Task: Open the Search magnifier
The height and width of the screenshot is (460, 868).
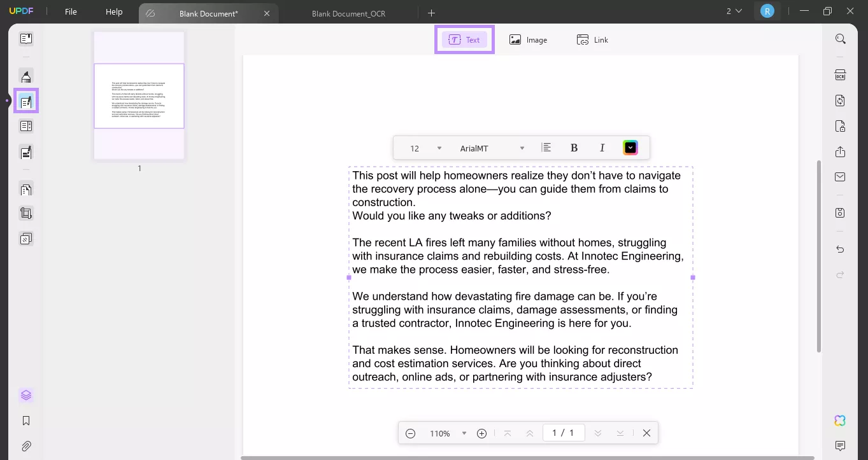Action: (841, 39)
